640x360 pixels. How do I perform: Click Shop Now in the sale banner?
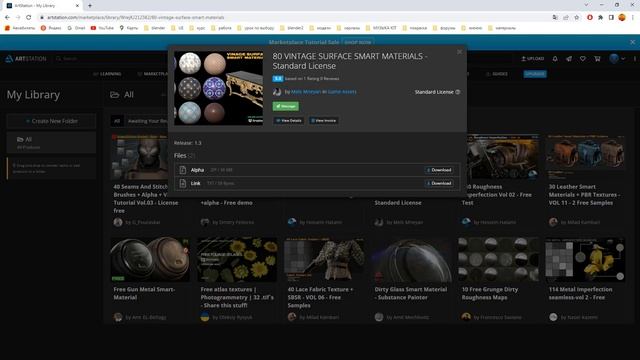tap(358, 42)
